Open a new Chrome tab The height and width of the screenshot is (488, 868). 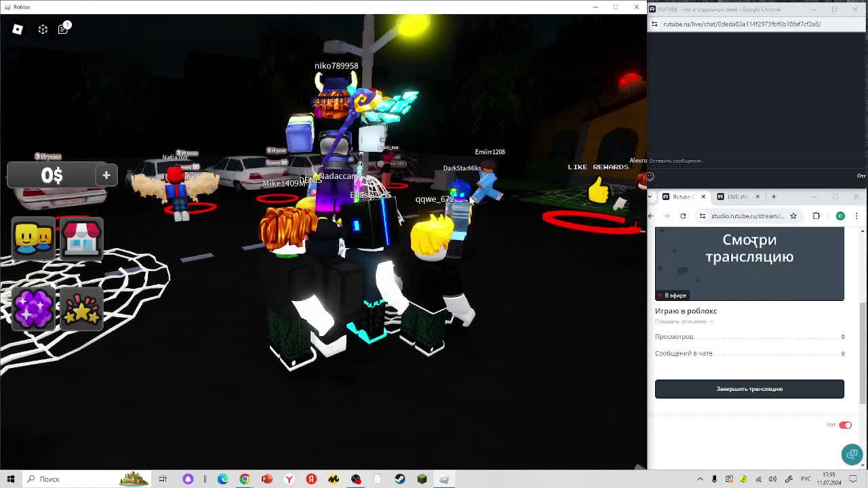pyautogui.click(x=774, y=197)
